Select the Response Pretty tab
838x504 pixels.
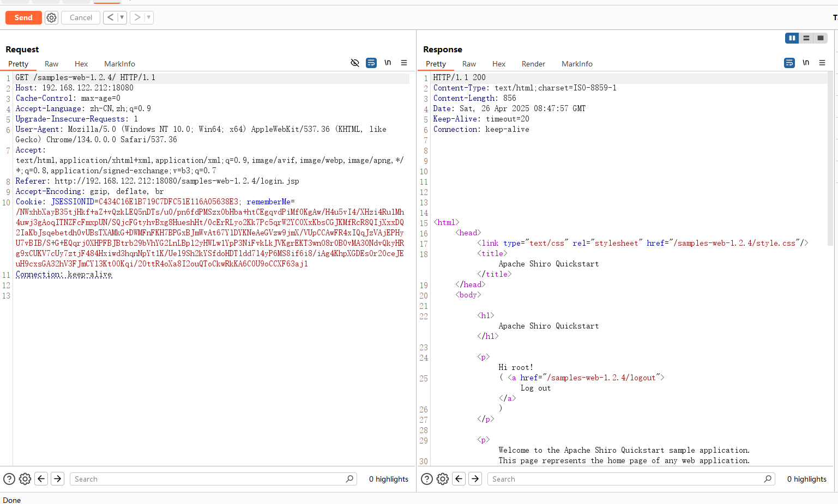tap(436, 64)
